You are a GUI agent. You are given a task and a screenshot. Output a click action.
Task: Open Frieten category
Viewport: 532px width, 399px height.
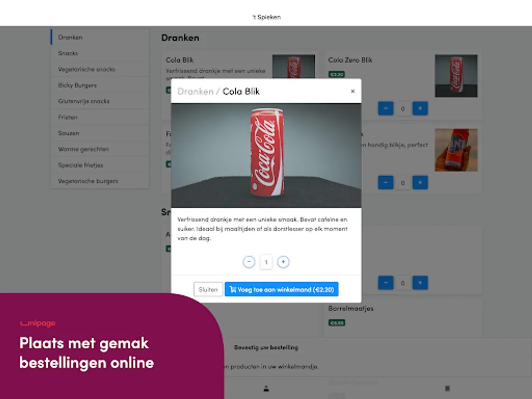click(x=100, y=117)
